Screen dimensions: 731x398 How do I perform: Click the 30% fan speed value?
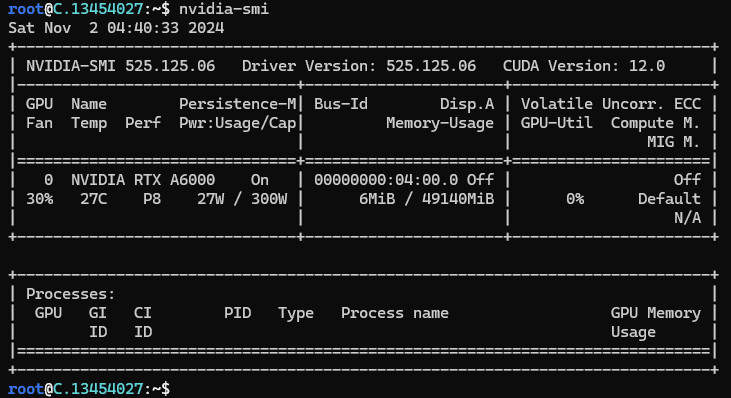pyautogui.click(x=40, y=199)
